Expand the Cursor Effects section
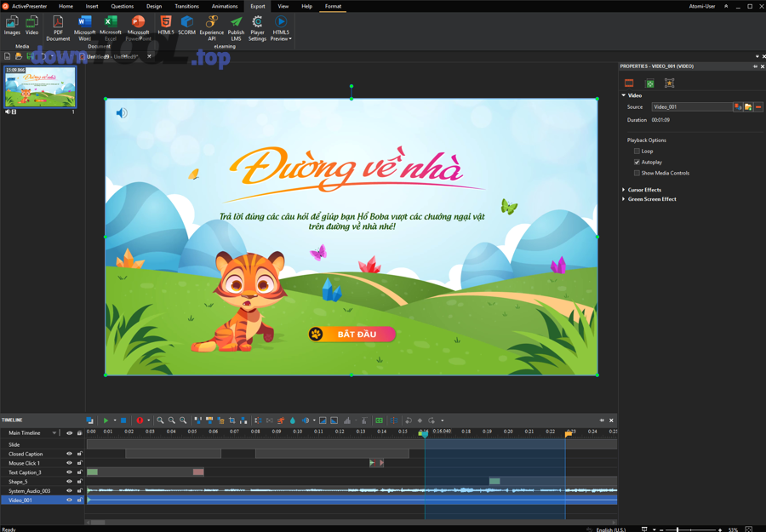The width and height of the screenshot is (766, 532). [x=644, y=190]
